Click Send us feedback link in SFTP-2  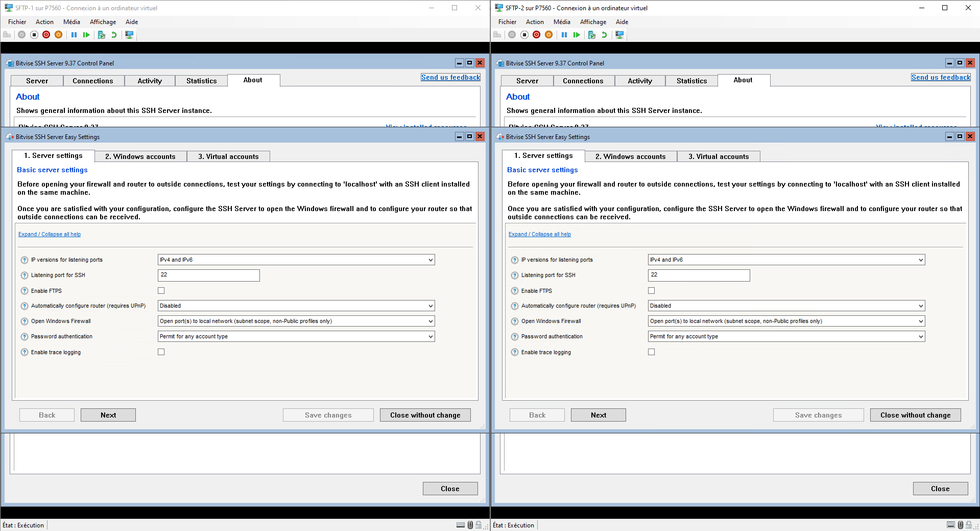point(941,77)
